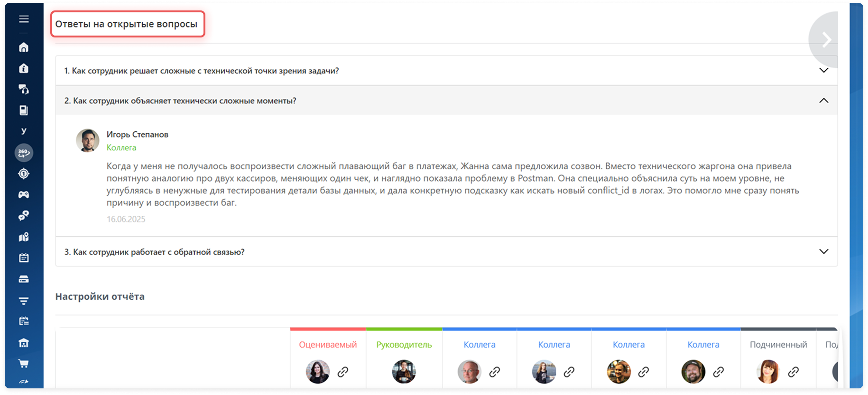This screenshot has width=868, height=395.
Task: Open the gamepad gamification icon
Action: pyautogui.click(x=24, y=194)
